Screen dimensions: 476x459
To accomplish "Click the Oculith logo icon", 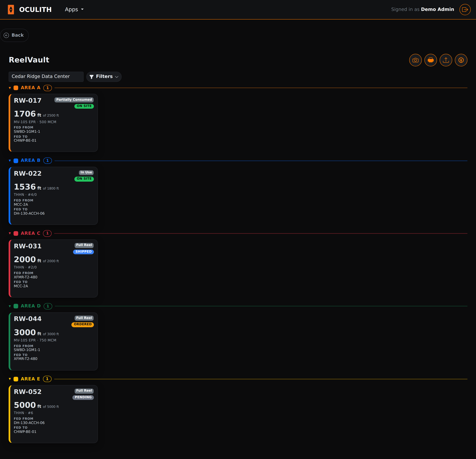I will [11, 9].
